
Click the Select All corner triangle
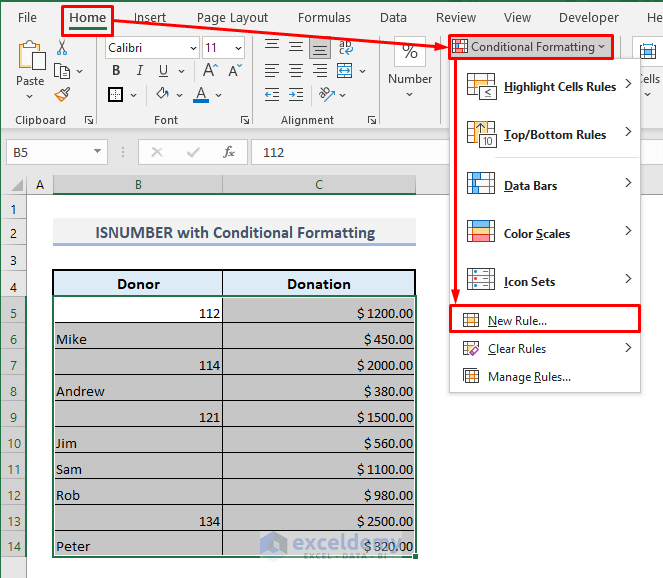coord(16,185)
